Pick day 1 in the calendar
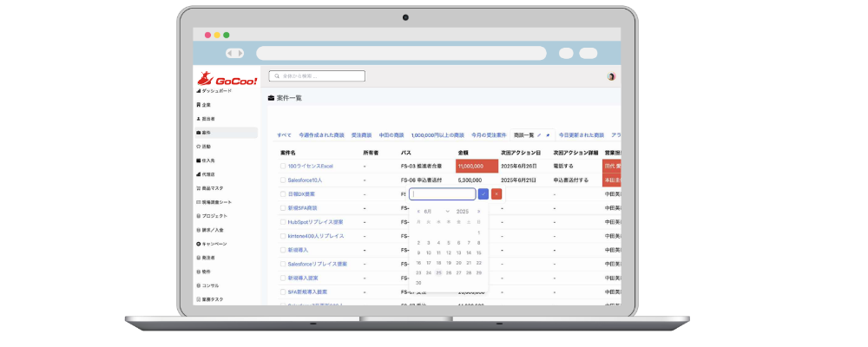This screenshot has height=347, width=868. click(x=479, y=232)
